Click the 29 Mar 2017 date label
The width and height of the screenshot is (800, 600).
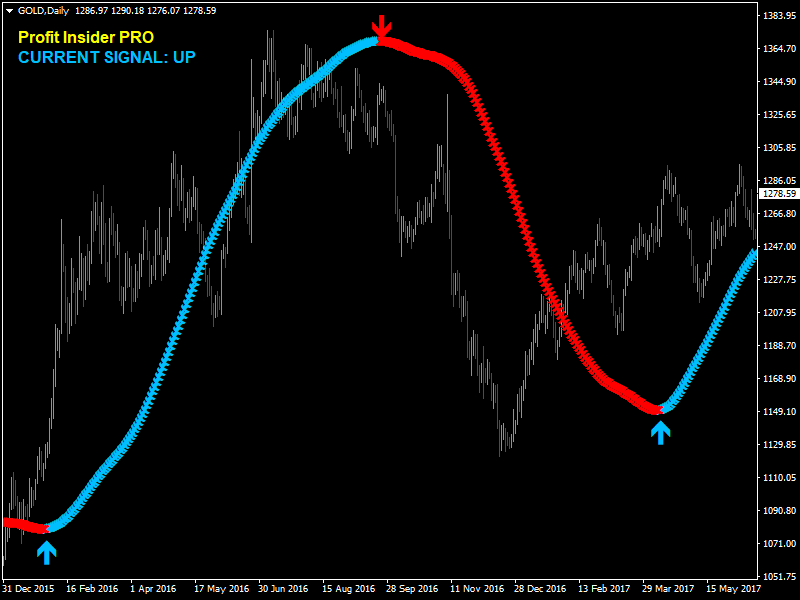click(x=668, y=589)
